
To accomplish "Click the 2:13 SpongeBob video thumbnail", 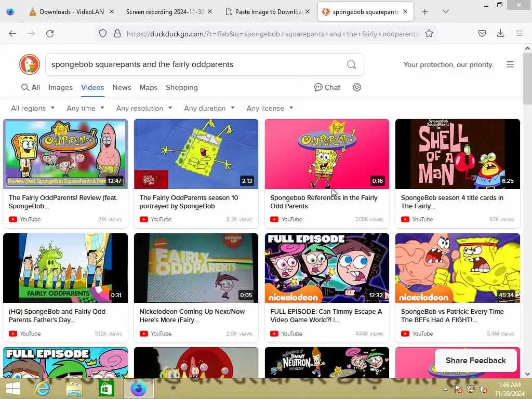I will point(196,154).
